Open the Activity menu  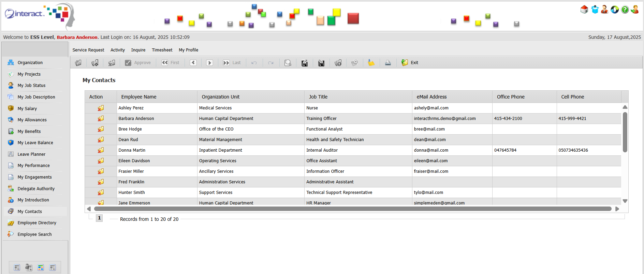pos(118,50)
